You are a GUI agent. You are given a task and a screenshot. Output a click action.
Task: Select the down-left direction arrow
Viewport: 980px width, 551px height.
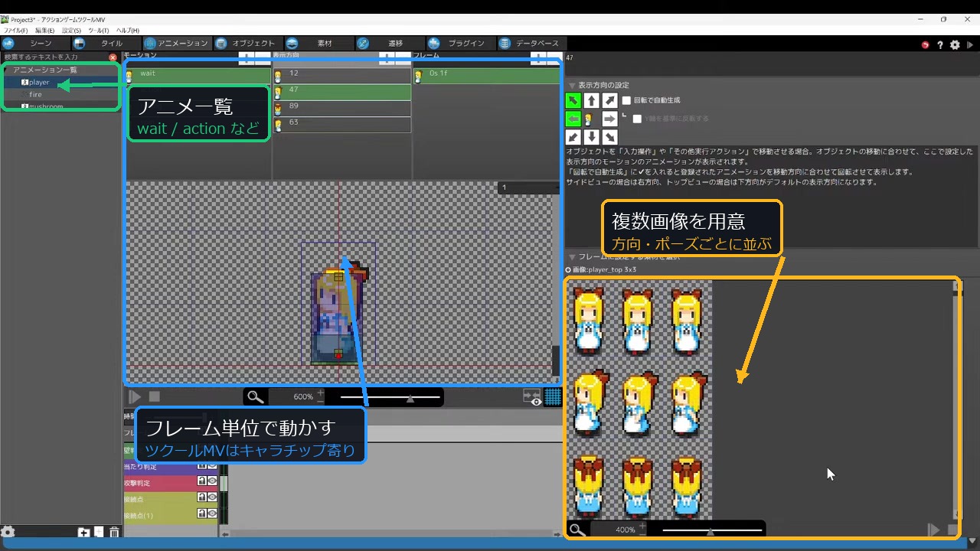[573, 137]
